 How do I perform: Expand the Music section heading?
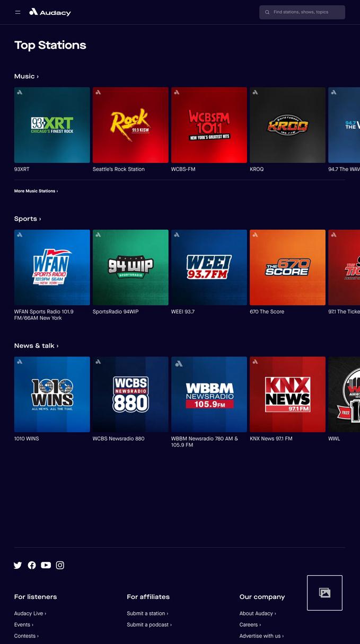(26, 76)
